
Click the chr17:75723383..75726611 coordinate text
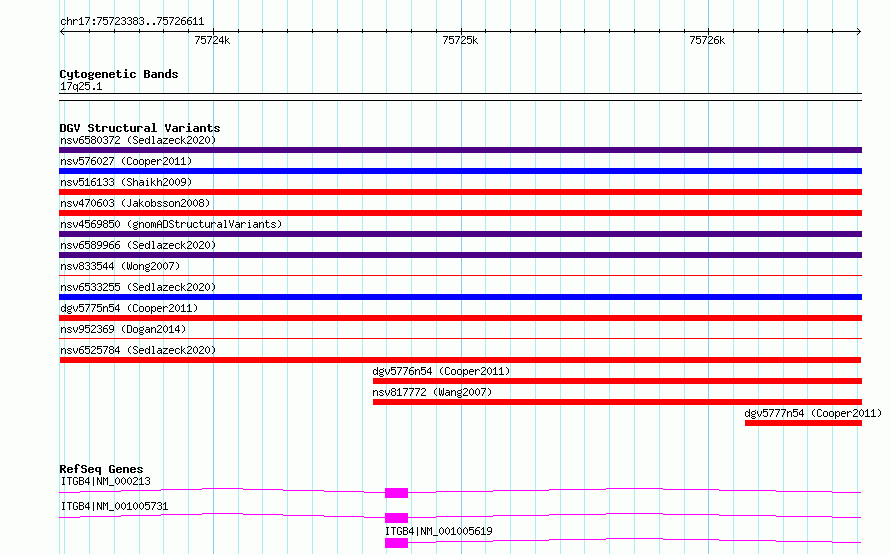[132, 22]
